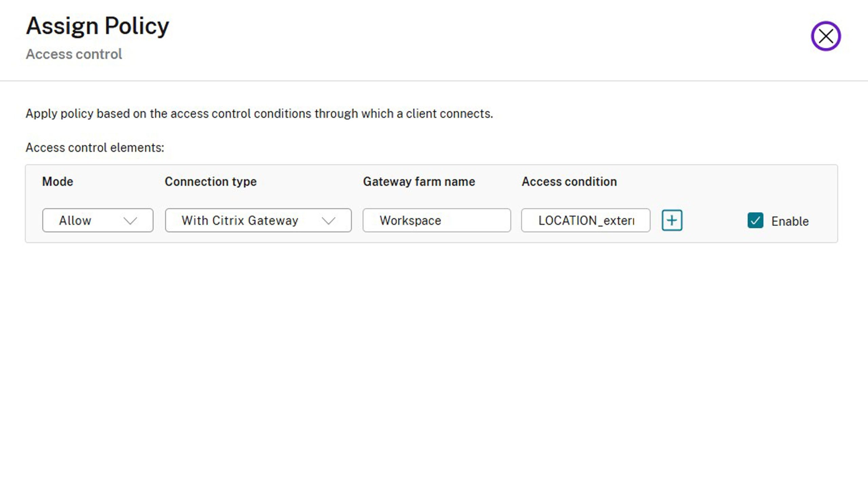Click the Access control subtitle
The width and height of the screenshot is (868, 482).
click(x=74, y=54)
